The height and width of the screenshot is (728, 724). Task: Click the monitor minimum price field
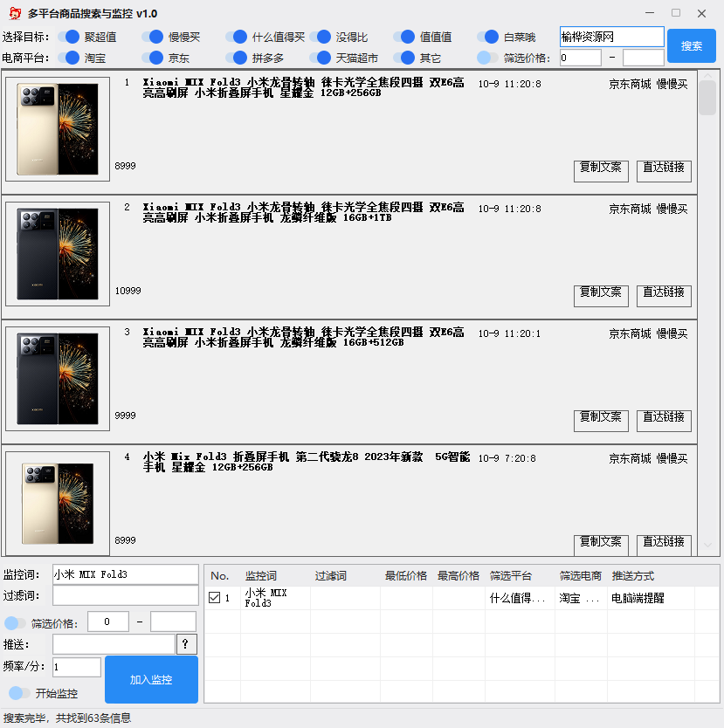tap(108, 622)
